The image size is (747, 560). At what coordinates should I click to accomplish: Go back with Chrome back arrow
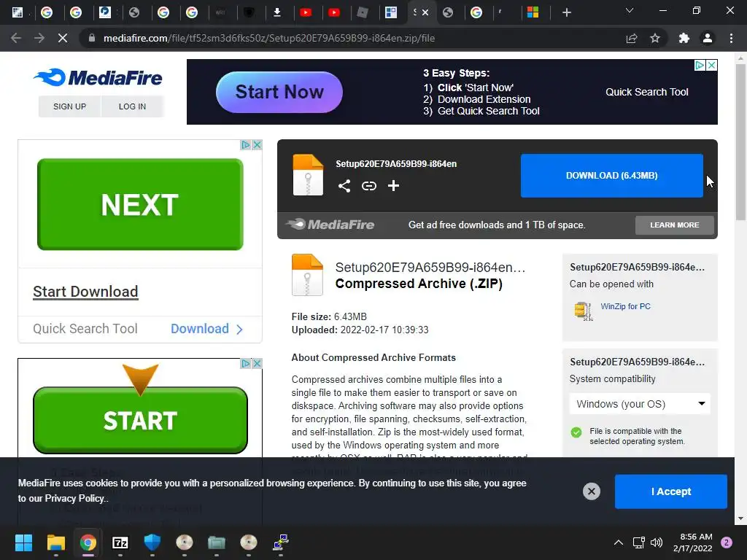16,38
